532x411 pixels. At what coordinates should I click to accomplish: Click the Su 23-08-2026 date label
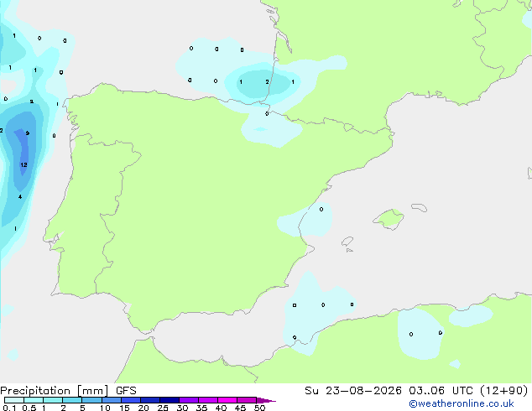click(353, 391)
